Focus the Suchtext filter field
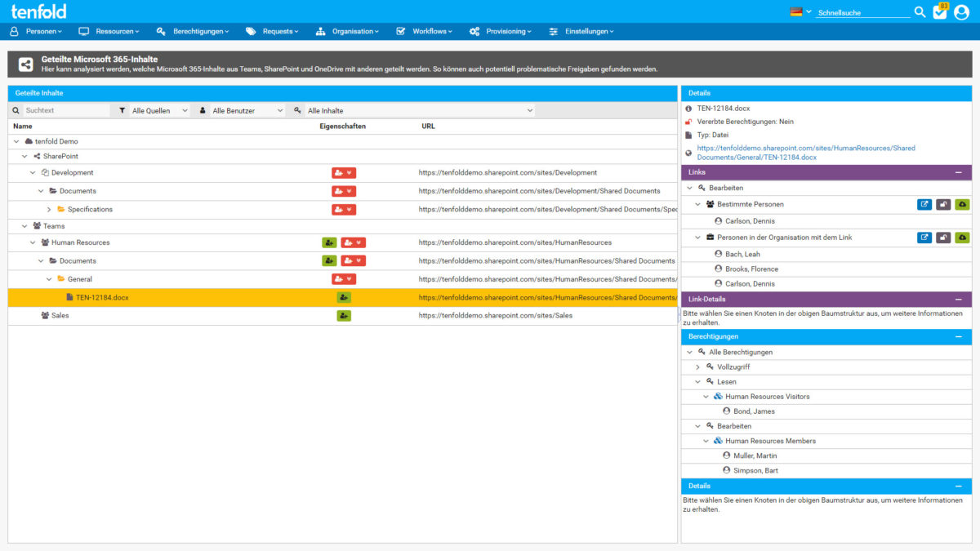Viewport: 980px width, 551px height. (65, 110)
